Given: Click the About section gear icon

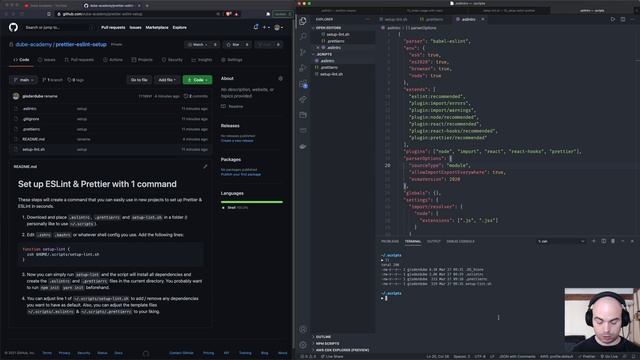Looking at the screenshot, I should 280,78.
